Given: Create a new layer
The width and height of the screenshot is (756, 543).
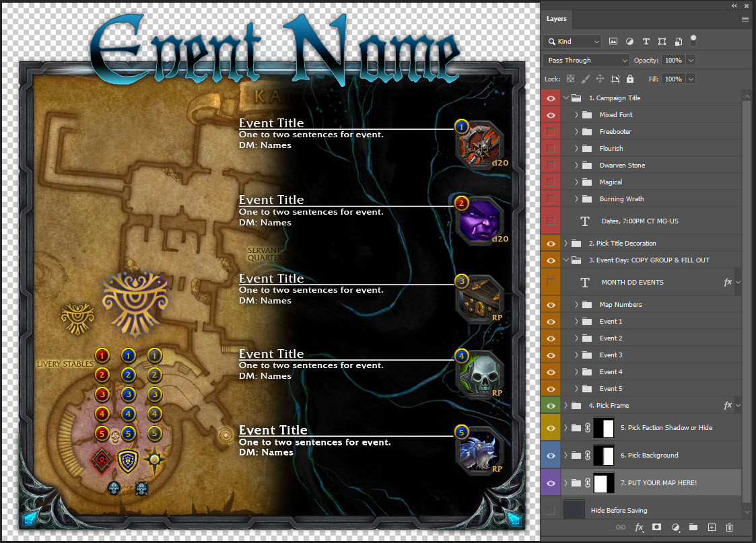Looking at the screenshot, I should coord(712,528).
